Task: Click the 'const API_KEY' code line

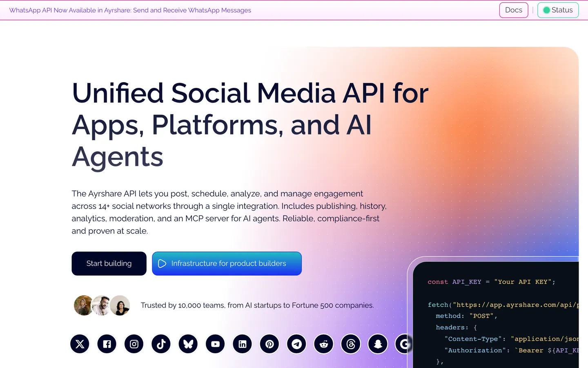Action: 491,282
